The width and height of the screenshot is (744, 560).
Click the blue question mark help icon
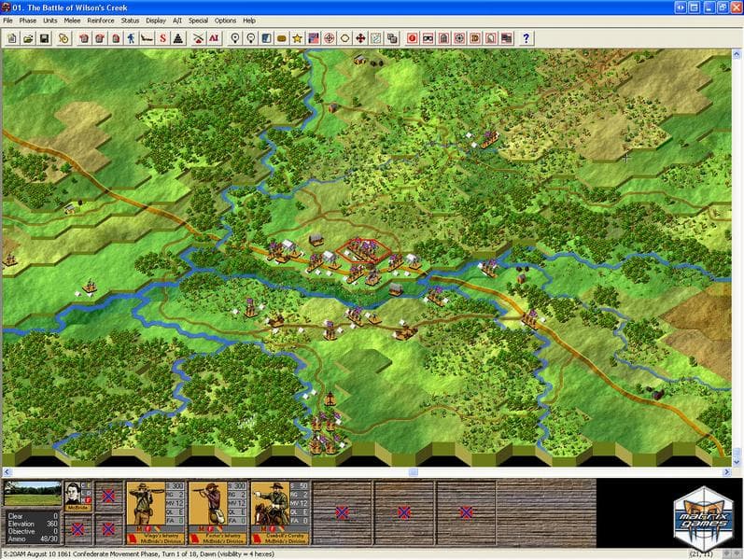526,38
